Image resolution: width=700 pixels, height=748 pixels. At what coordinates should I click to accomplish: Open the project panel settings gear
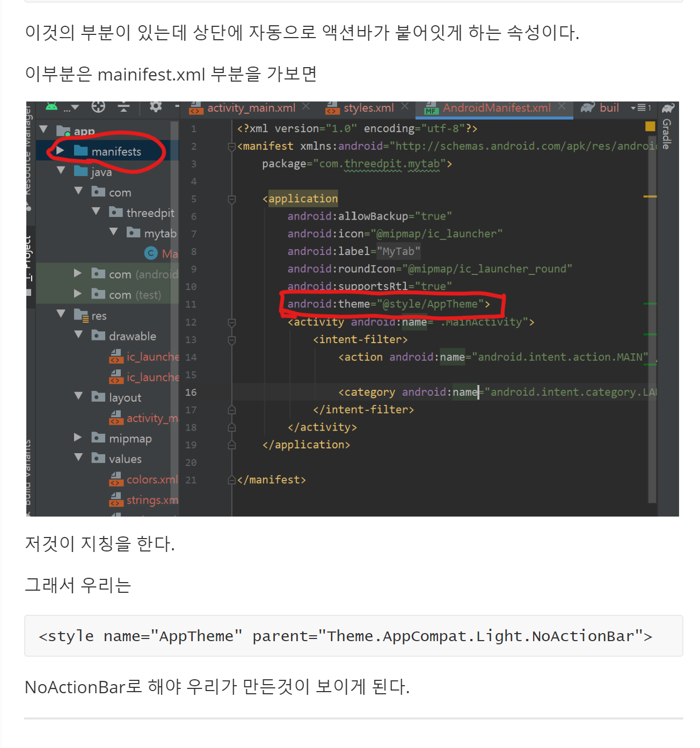(x=156, y=107)
